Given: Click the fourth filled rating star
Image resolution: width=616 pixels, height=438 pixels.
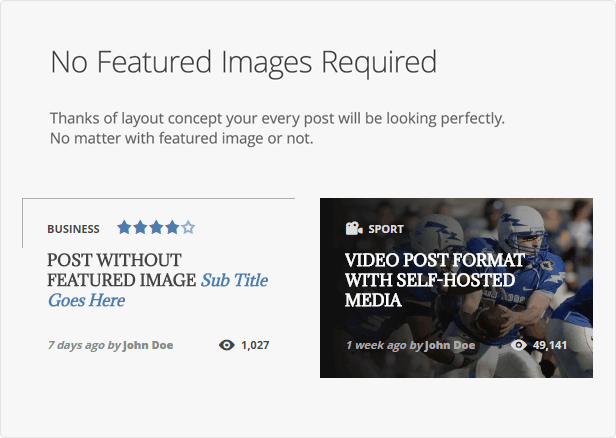Looking at the screenshot, I should click(172, 227).
